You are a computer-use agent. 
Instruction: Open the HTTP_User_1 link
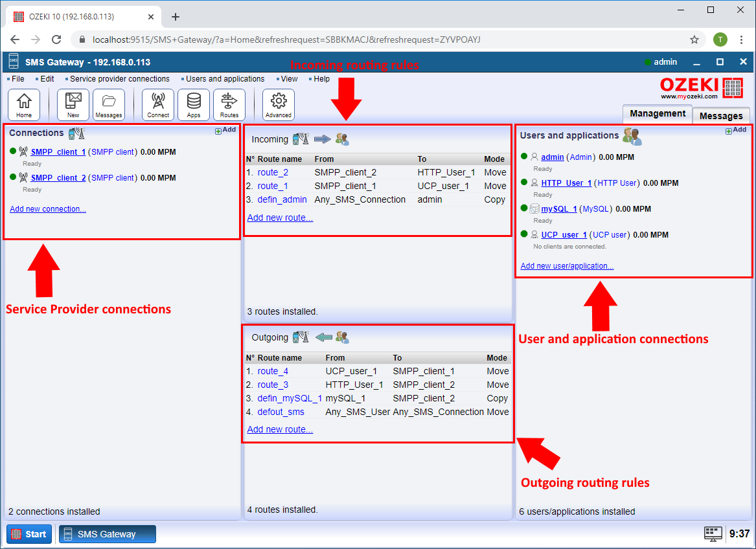(567, 183)
